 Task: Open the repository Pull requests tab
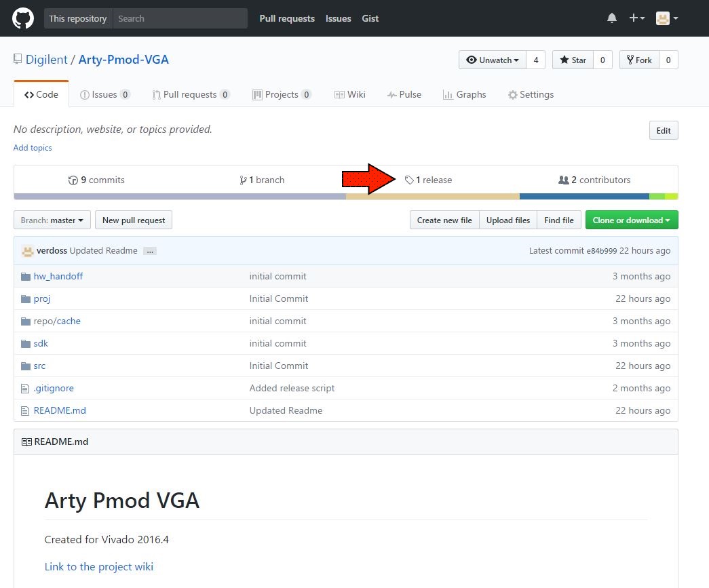click(191, 94)
